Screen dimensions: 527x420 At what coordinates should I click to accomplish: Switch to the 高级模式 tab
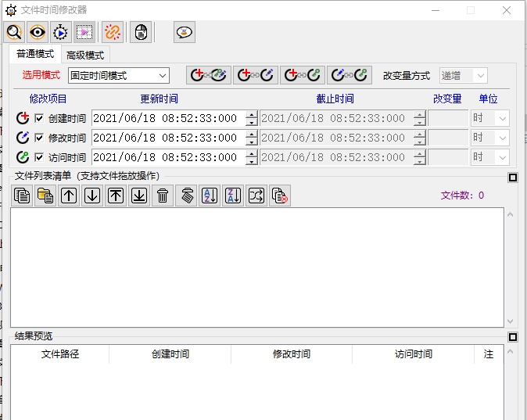(85, 55)
